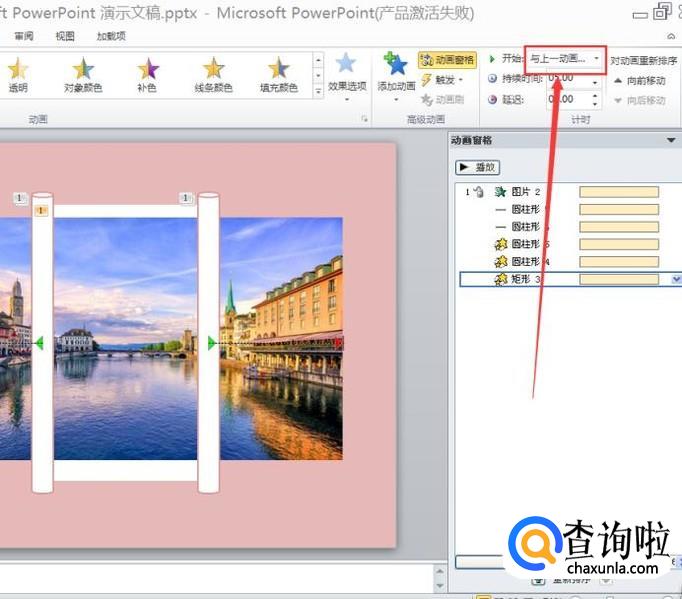Select the 图片 2 animation row
The width and height of the screenshot is (682, 599).
pyautogui.click(x=570, y=192)
